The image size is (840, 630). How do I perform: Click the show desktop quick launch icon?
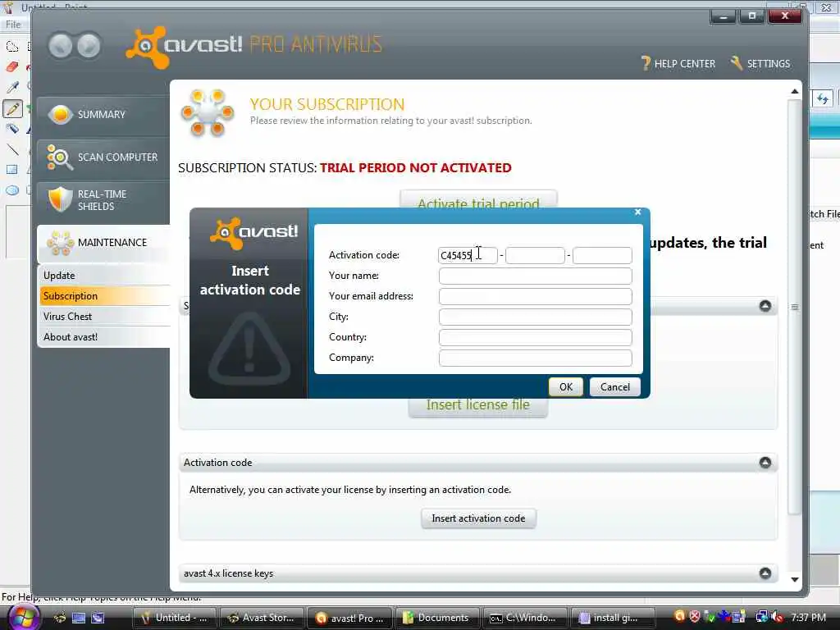point(79,618)
